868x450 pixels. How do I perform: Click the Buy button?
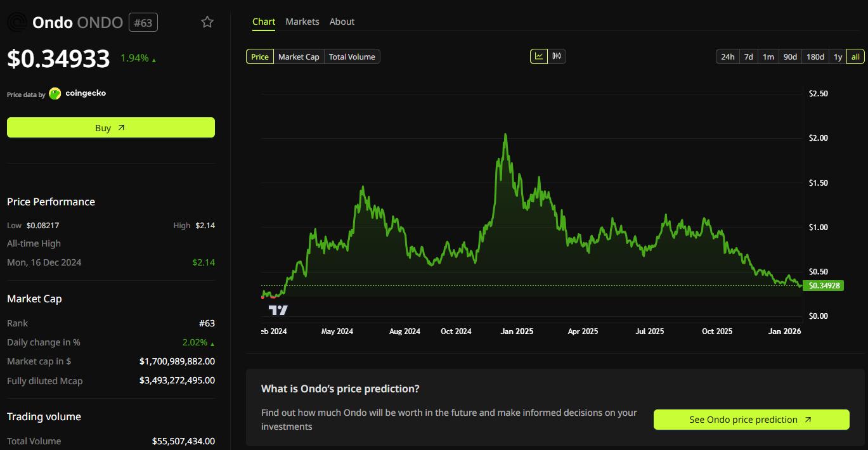[110, 127]
